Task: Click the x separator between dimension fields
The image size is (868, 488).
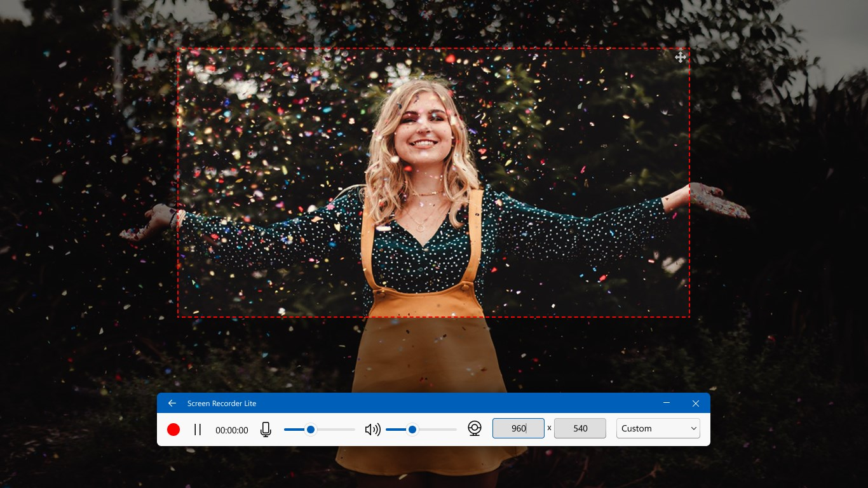Action: 548,429
